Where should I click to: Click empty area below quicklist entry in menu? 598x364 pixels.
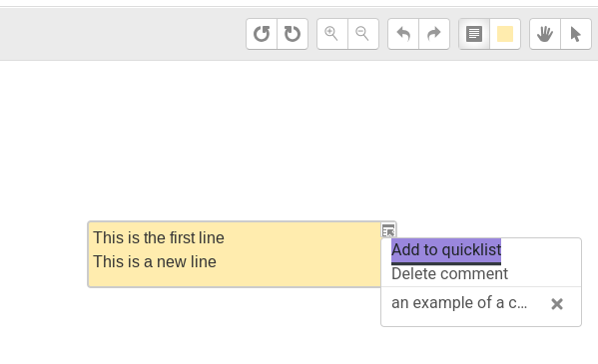tap(481, 319)
